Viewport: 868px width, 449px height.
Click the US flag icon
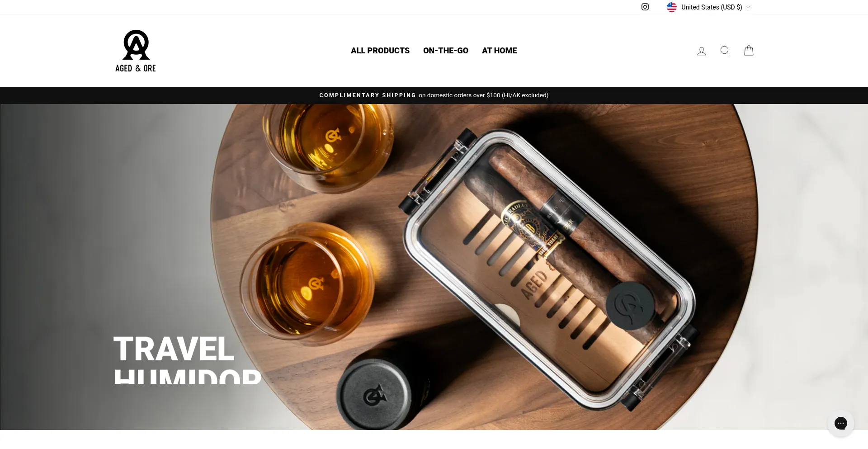pyautogui.click(x=672, y=7)
